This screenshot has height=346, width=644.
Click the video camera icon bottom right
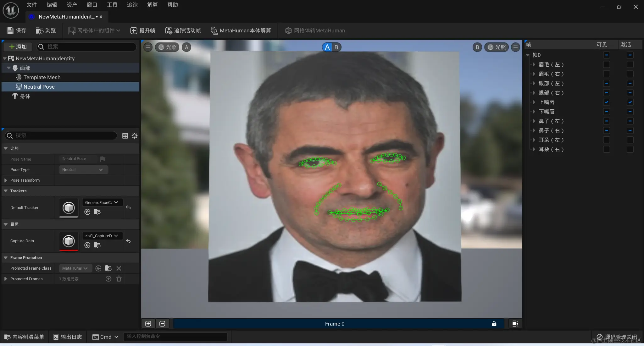(515, 323)
